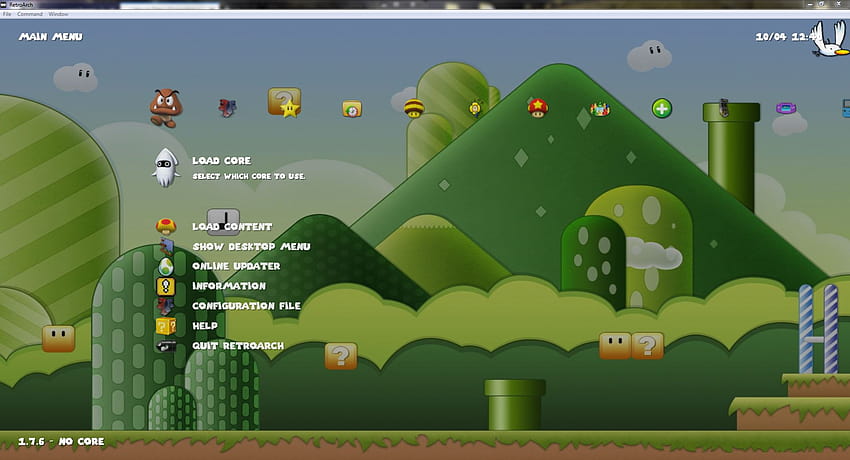Click the question blocks Help icon
850x460 pixels.
[166, 326]
